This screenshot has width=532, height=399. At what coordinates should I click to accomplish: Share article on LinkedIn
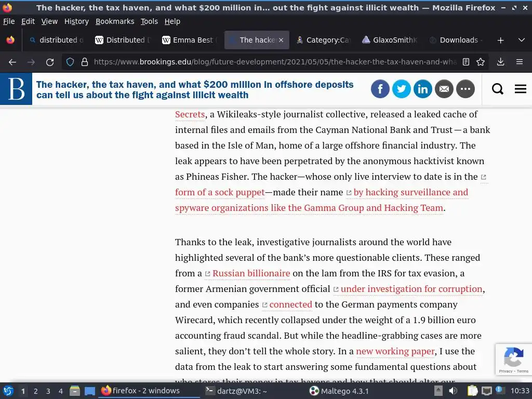tap(423, 89)
